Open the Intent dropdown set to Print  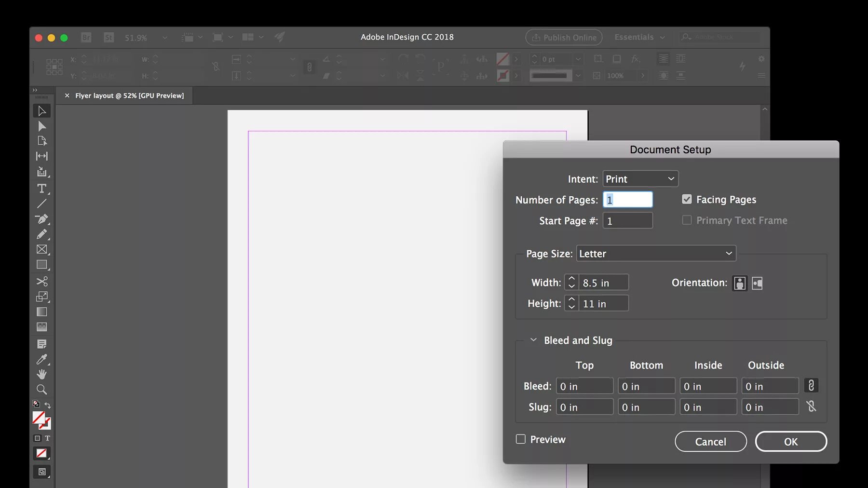[640, 179]
